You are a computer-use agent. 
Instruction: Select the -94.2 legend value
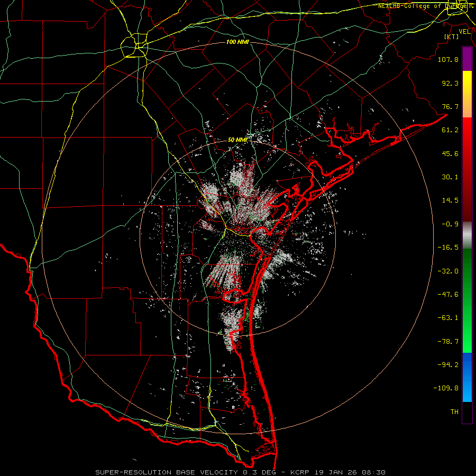(x=448, y=365)
